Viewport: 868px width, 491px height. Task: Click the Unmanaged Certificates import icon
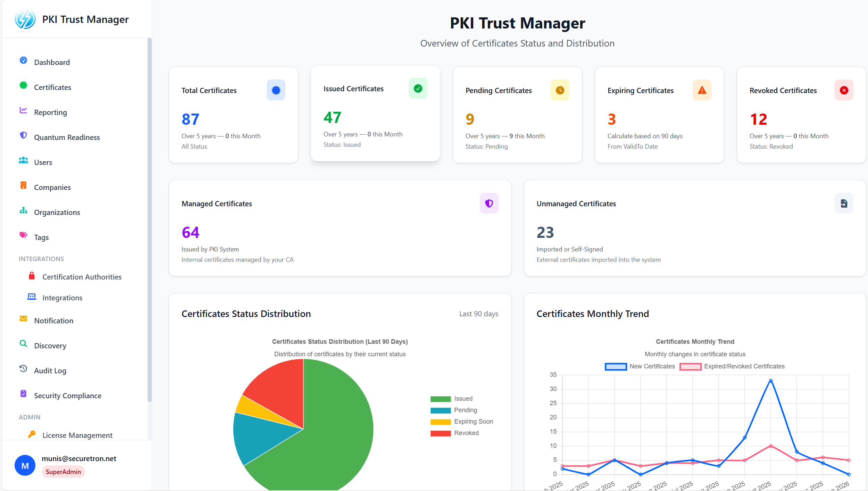844,203
